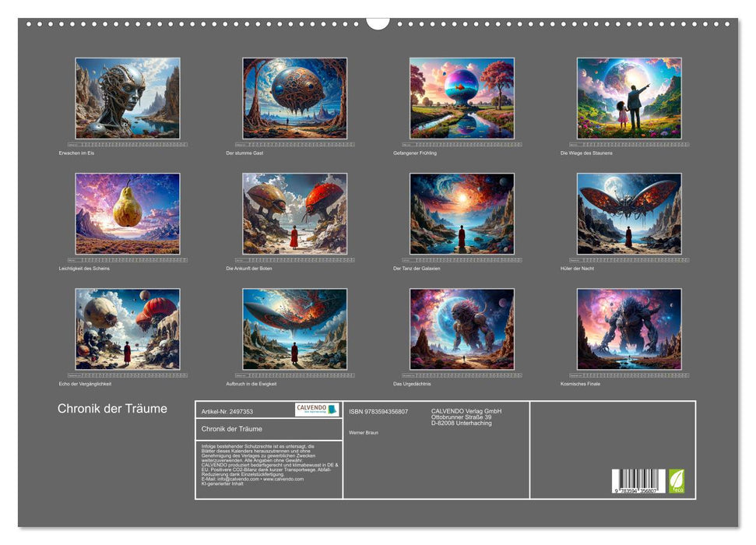Click the author name 'Werner Braun'

364,433
